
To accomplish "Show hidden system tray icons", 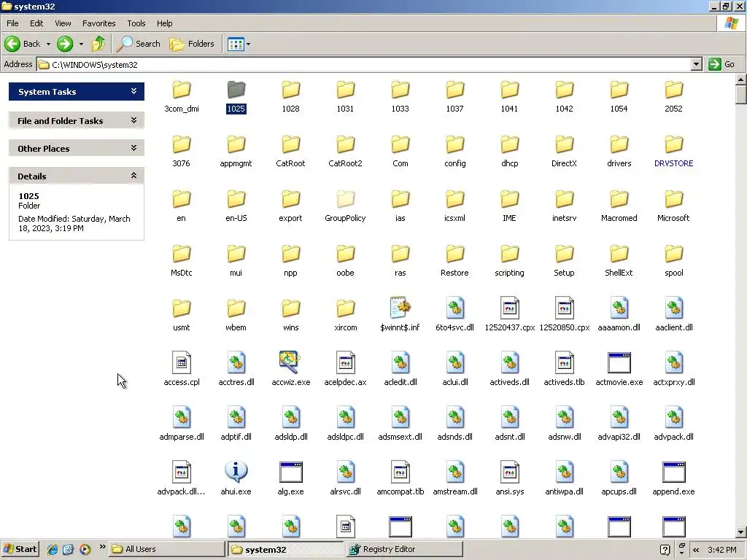I will [x=696, y=550].
